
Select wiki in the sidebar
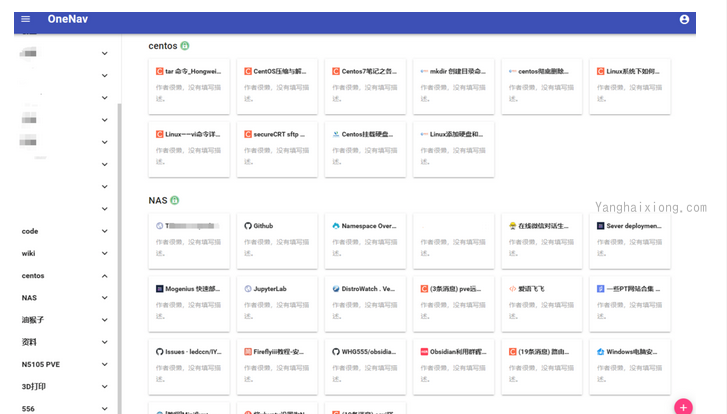28,254
